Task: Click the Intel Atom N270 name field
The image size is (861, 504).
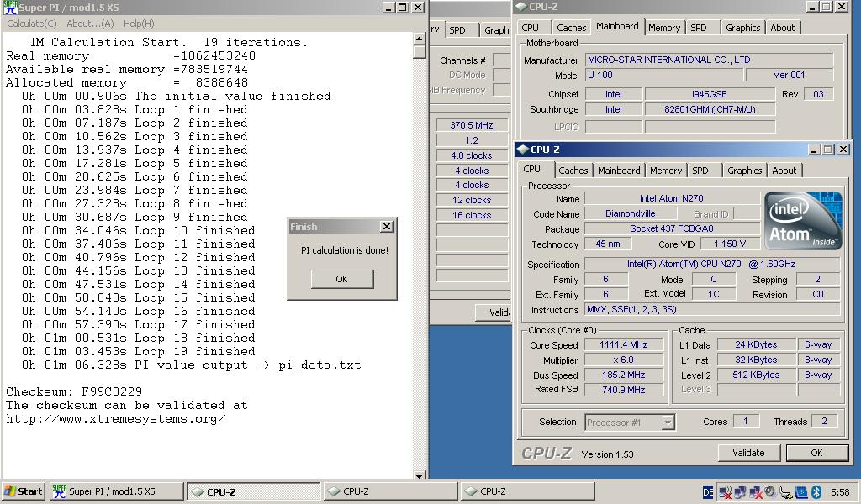Action: click(672, 198)
